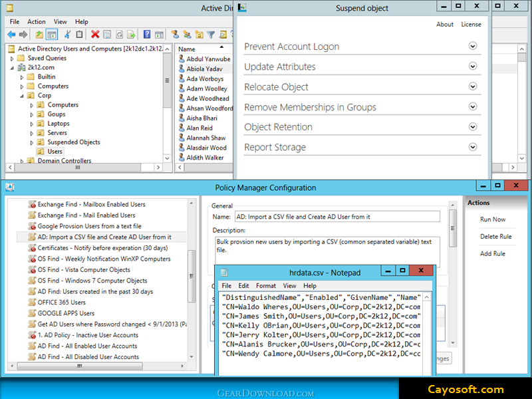The width and height of the screenshot is (532, 399).
Task: Select the Users OU in the tree
Action: (55, 152)
